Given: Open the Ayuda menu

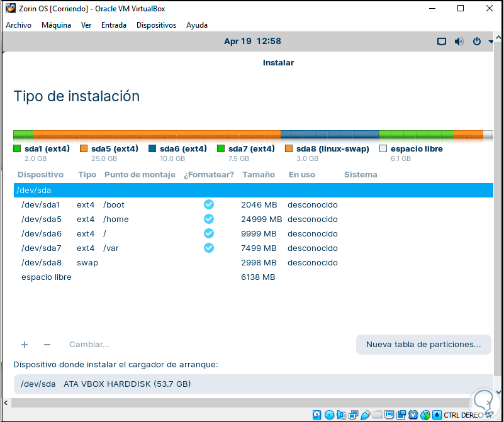Looking at the screenshot, I should click(197, 25).
